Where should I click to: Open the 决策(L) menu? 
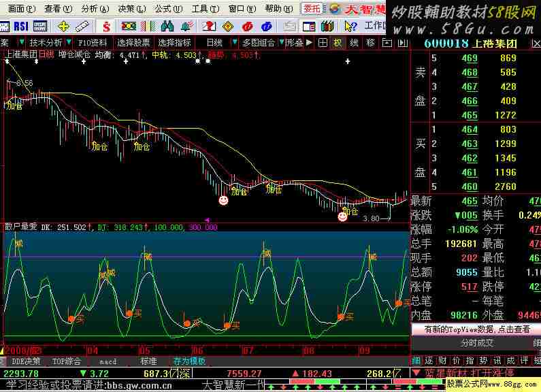tap(132, 9)
